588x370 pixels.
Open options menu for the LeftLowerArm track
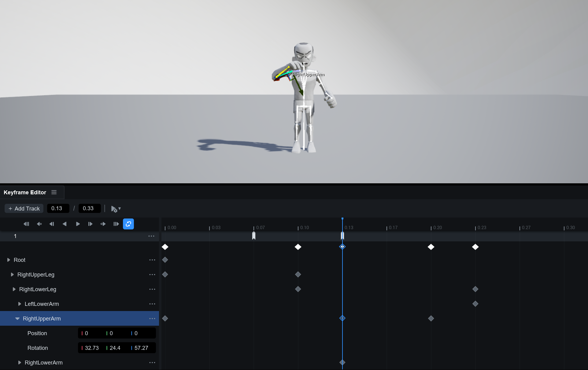(152, 304)
